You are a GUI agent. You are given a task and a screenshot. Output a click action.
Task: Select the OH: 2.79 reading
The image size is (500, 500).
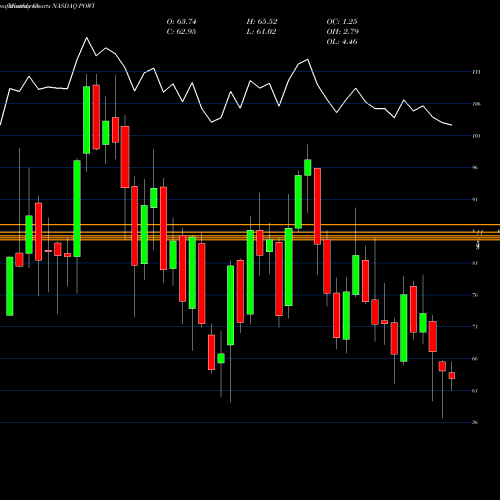[342, 32]
